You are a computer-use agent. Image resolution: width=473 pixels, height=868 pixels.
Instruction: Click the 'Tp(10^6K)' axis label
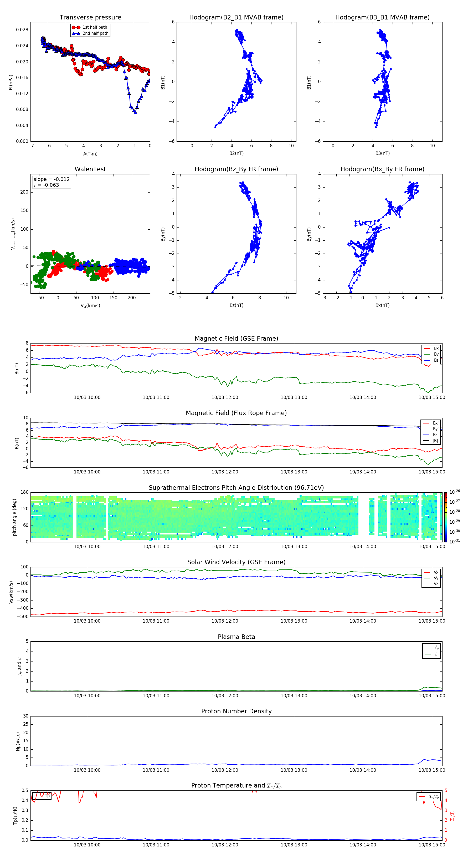click(x=15, y=815)
